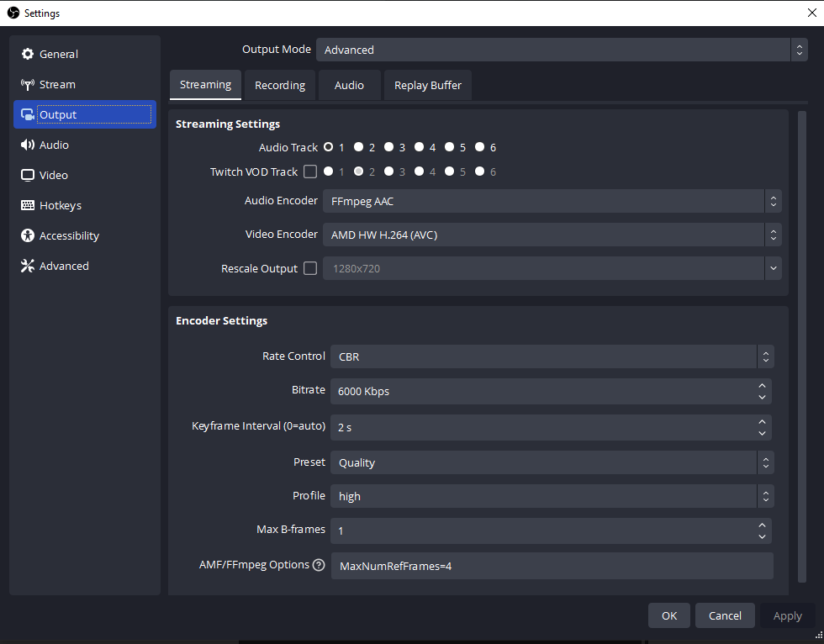Click the Accessibility person icon
Viewport: 824px width, 644px height.
[x=27, y=236]
